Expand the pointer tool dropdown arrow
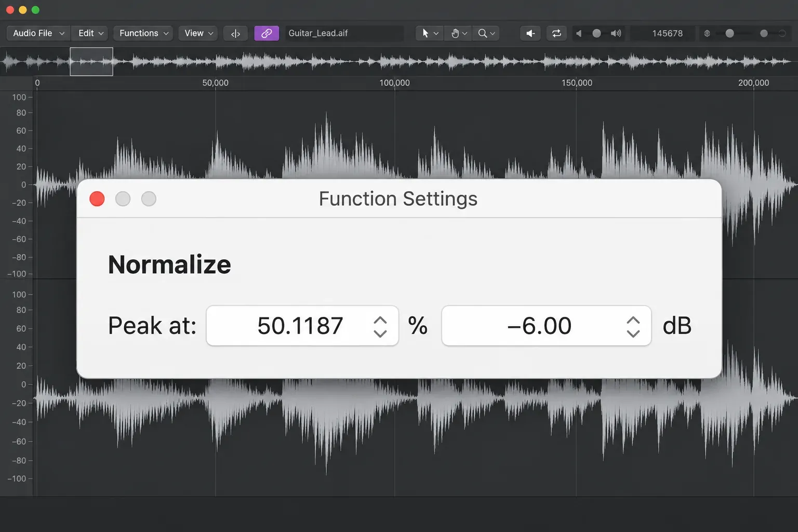The width and height of the screenshot is (798, 532). [x=436, y=33]
